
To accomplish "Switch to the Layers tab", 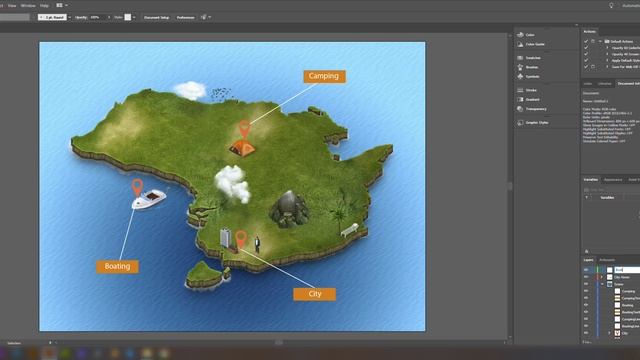I will 588,260.
